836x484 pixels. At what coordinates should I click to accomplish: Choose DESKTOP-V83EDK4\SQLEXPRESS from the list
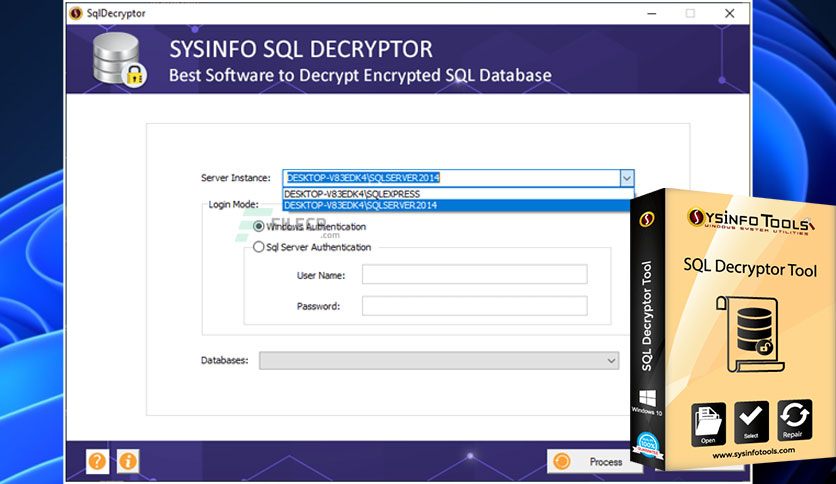[x=458, y=194]
